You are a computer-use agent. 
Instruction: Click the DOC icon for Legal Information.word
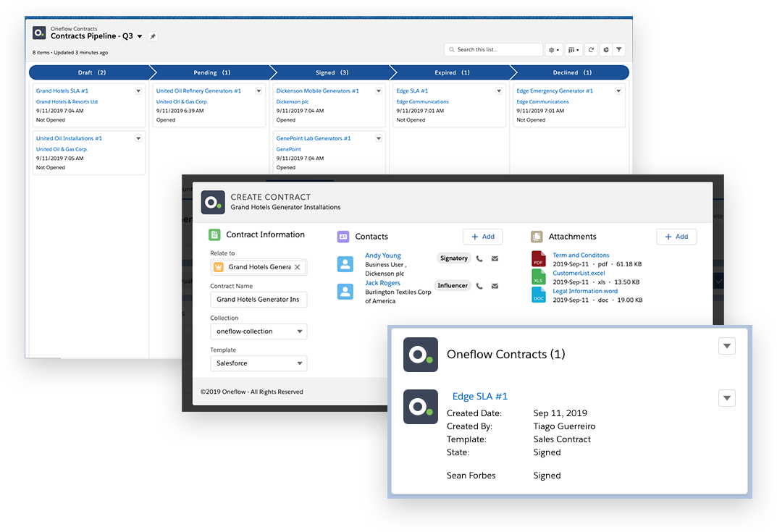click(x=537, y=293)
